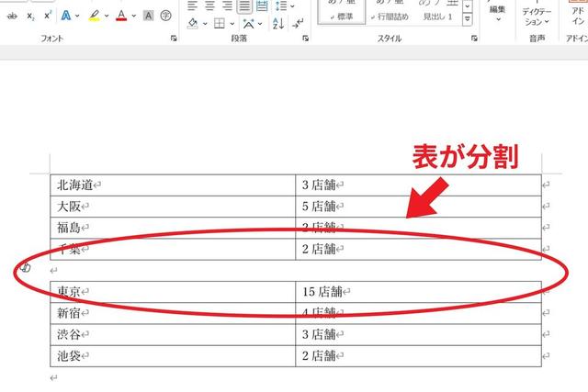Expand the full styles gallery
The width and height of the screenshot is (588, 392).
tap(468, 18)
